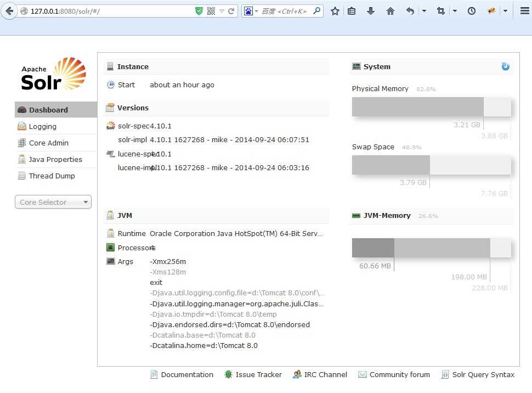Click the -Djava.io.tmpdir argument line
532x393 pixels.
(213, 314)
